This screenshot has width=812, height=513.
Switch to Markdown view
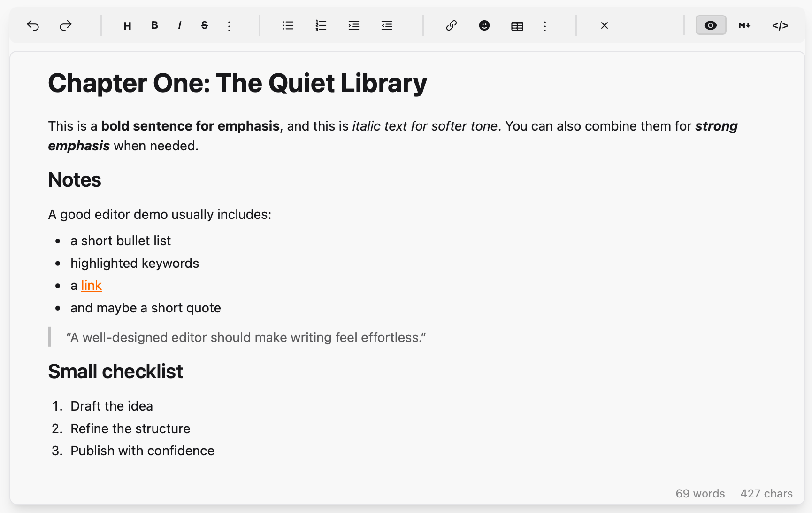pyautogui.click(x=743, y=25)
